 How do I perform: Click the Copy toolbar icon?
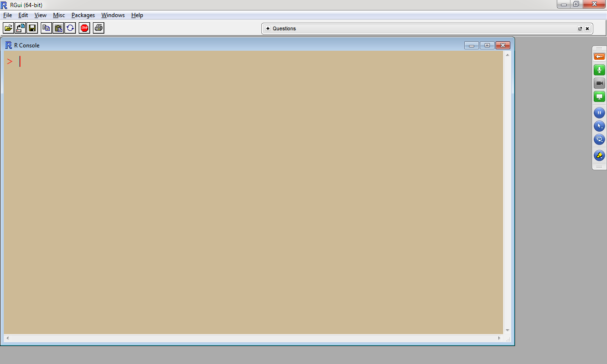46,28
